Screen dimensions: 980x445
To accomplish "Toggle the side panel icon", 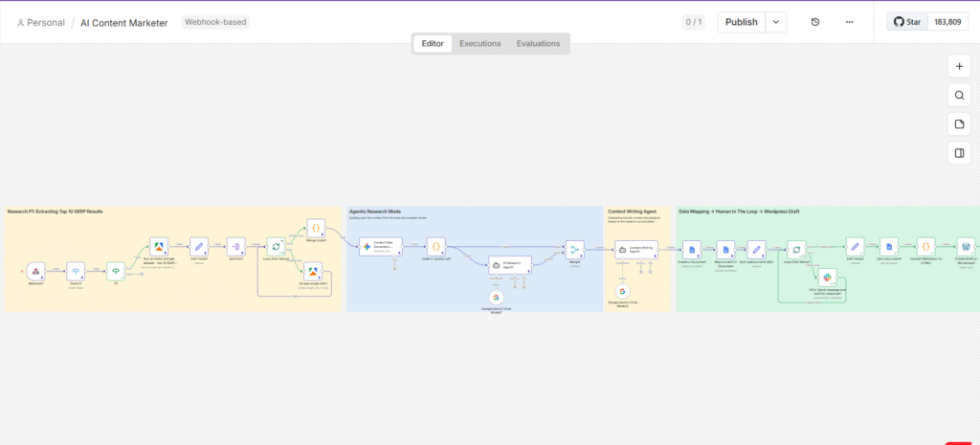I will point(959,152).
